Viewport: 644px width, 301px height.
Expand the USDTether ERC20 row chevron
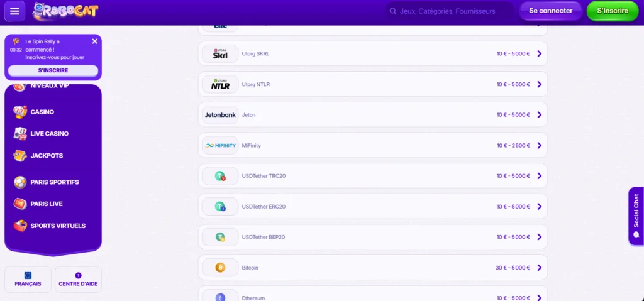tap(539, 207)
